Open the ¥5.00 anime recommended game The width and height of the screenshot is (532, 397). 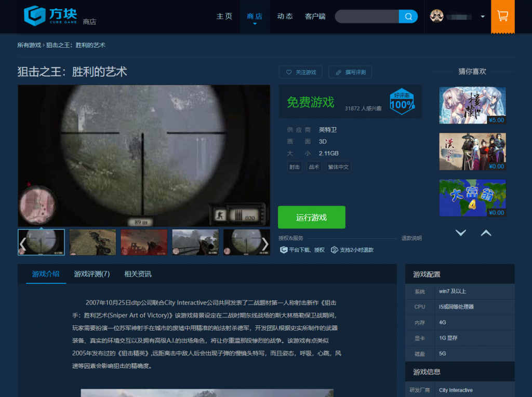point(472,105)
